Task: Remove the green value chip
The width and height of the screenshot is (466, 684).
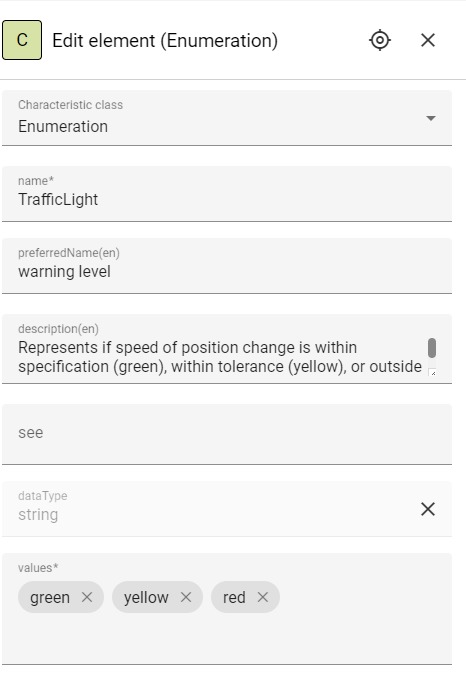Action: [x=87, y=597]
